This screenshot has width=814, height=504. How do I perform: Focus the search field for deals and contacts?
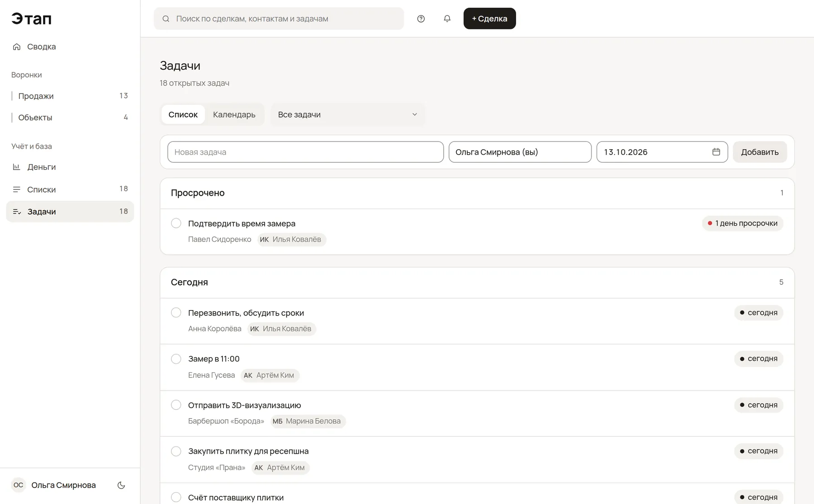279,19
